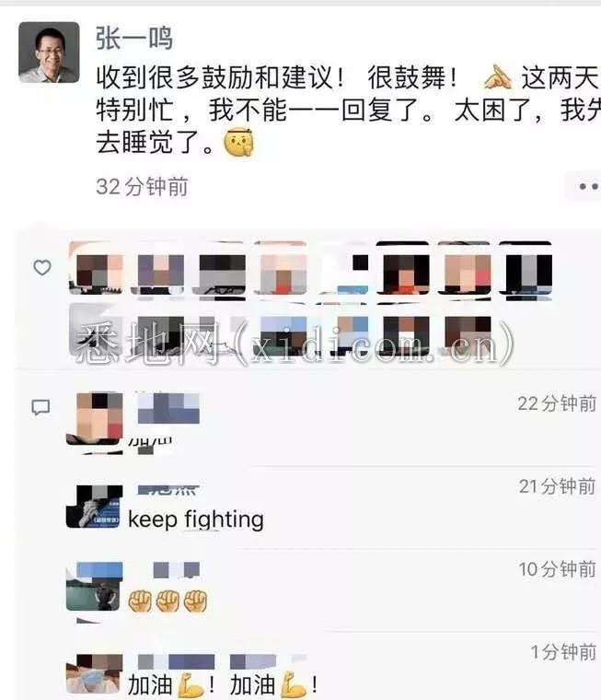The width and height of the screenshot is (601, 700).
Task: Tap the second flexed arm emoji
Action: click(295, 685)
